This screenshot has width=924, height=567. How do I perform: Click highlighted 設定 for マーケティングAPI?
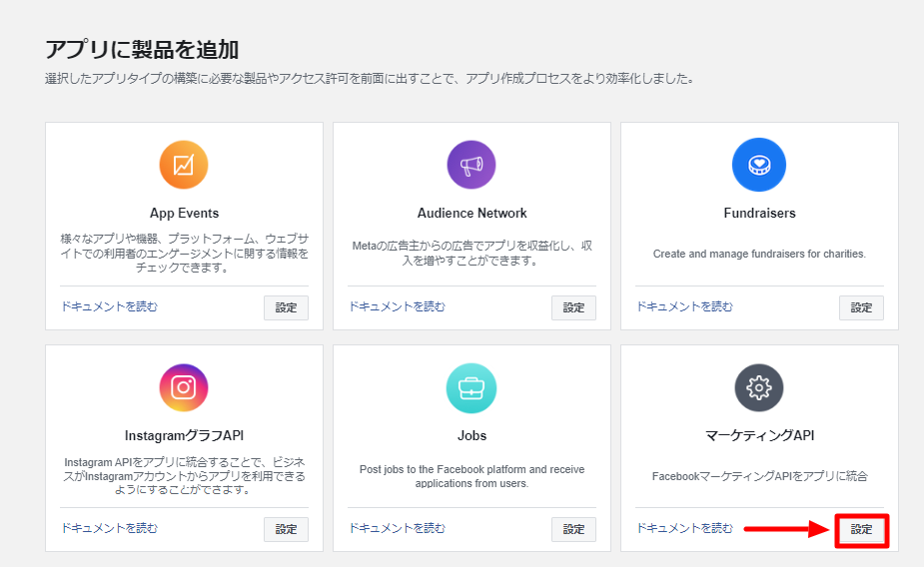(861, 530)
